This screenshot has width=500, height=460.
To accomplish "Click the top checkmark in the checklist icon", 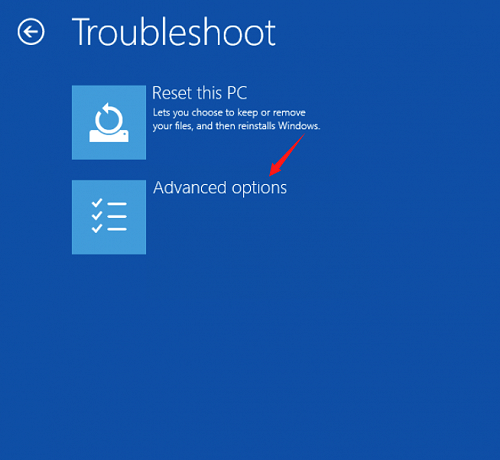I will pyautogui.click(x=97, y=202).
